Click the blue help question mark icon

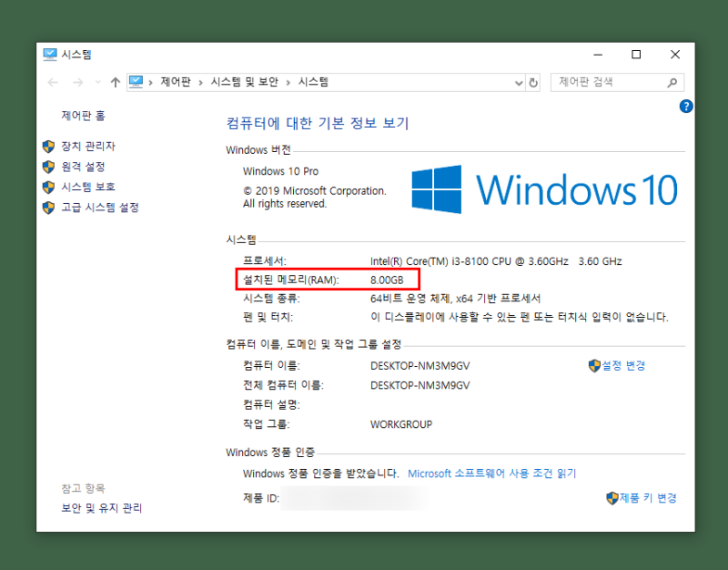[686, 107]
